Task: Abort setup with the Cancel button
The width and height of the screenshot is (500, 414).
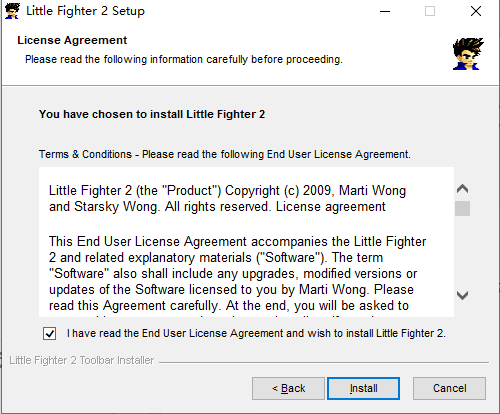Action: (x=449, y=388)
